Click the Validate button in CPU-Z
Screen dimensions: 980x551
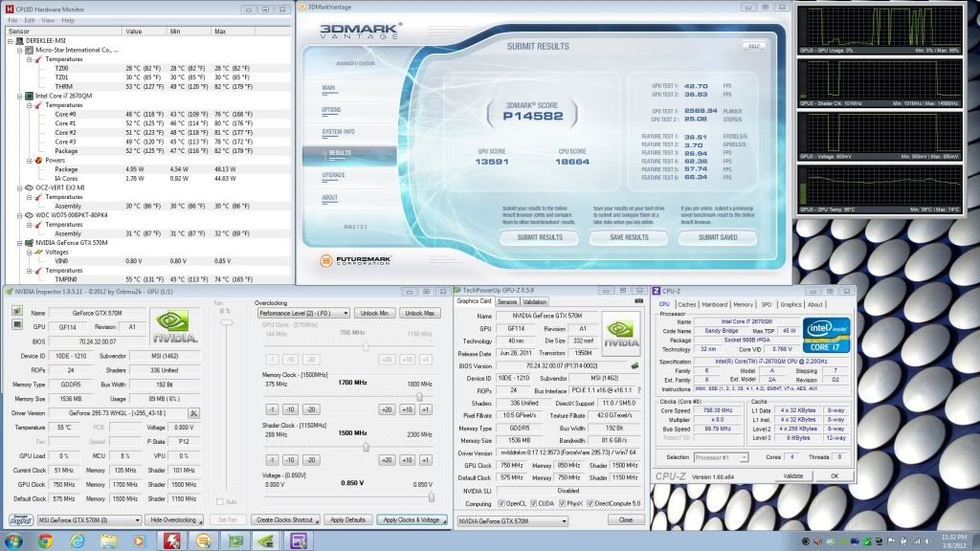point(793,476)
